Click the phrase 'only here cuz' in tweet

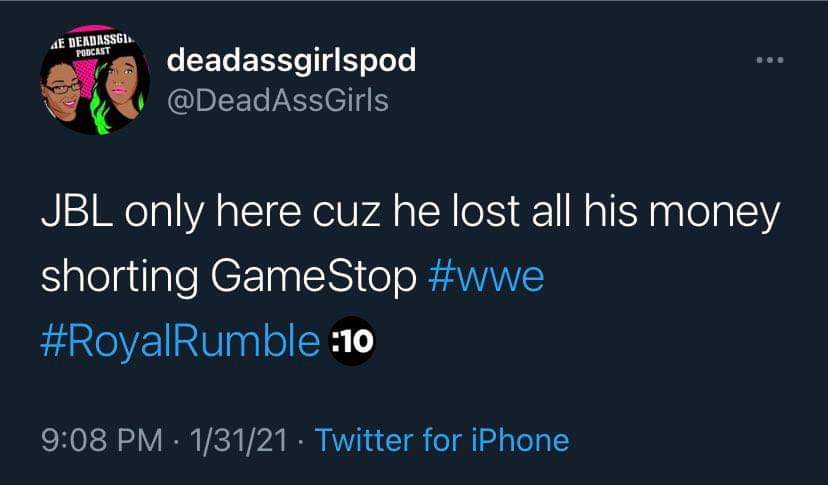pyautogui.click(x=252, y=211)
